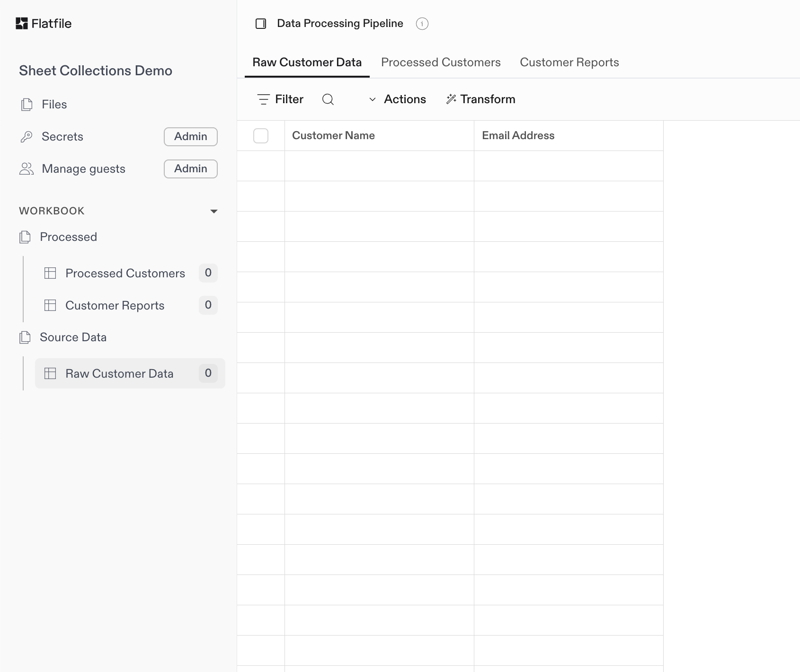Click the Customer Reports table icon
800x672 pixels.
point(50,305)
